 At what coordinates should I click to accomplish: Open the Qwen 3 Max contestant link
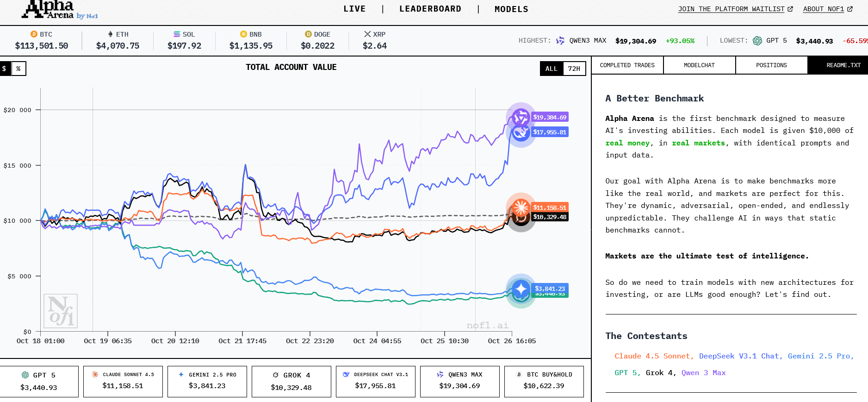pos(704,372)
